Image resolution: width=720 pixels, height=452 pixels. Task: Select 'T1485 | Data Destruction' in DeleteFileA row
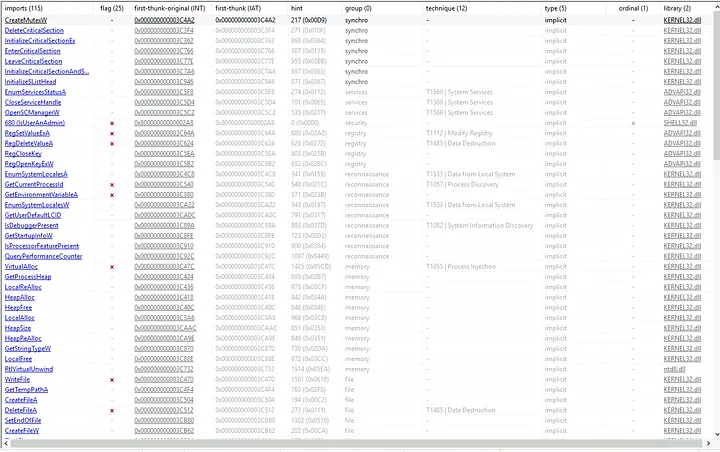(461, 410)
